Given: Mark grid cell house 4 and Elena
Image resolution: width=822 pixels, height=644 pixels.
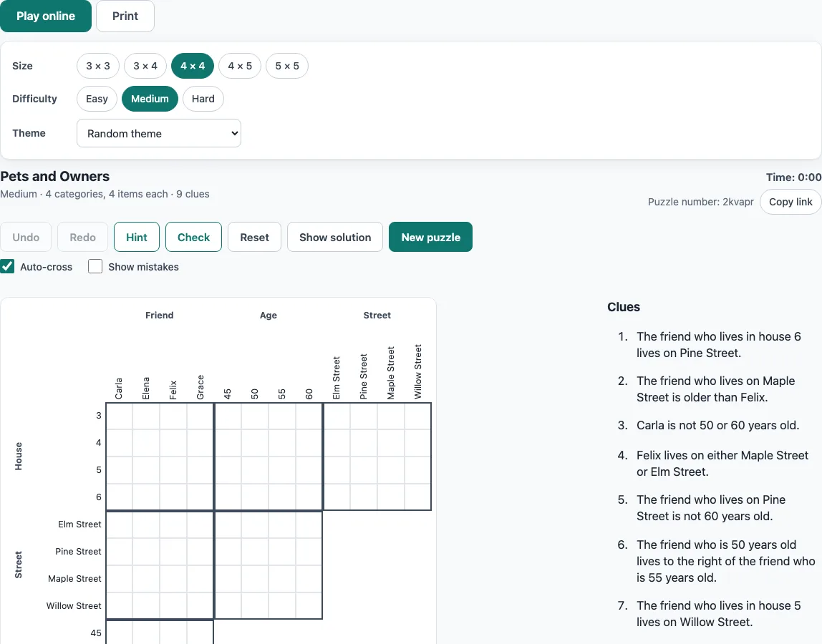Looking at the screenshot, I should point(146,443).
